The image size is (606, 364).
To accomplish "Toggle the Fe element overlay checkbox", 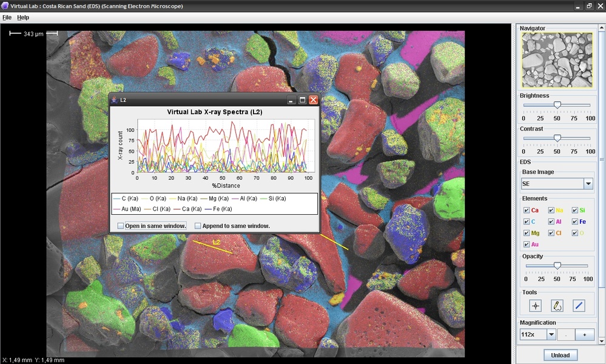I will tap(575, 222).
